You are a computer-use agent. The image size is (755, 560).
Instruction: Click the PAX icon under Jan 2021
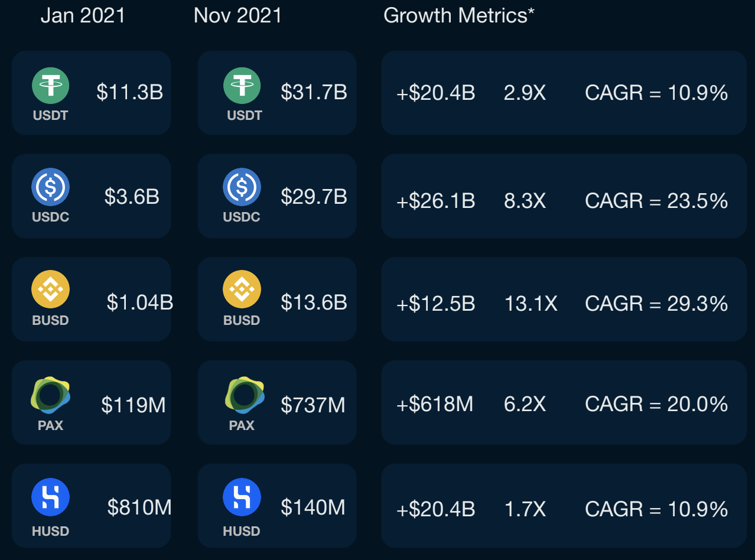50,395
